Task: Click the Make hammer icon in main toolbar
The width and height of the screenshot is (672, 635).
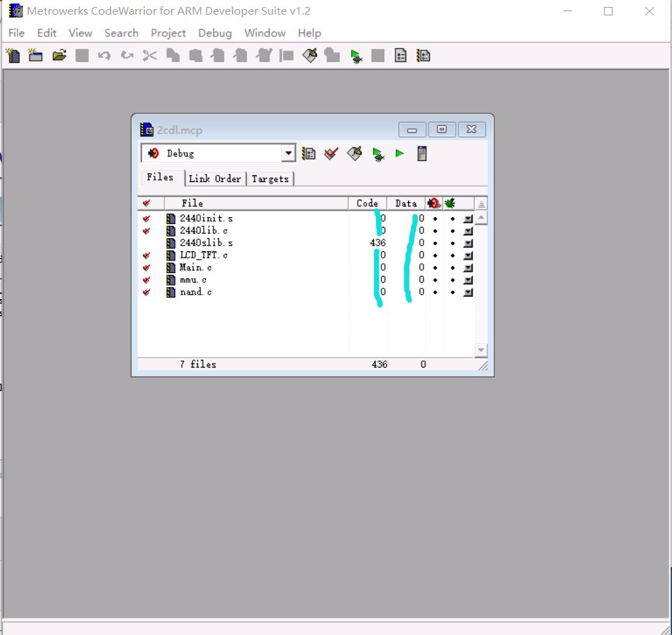Action: click(x=310, y=56)
